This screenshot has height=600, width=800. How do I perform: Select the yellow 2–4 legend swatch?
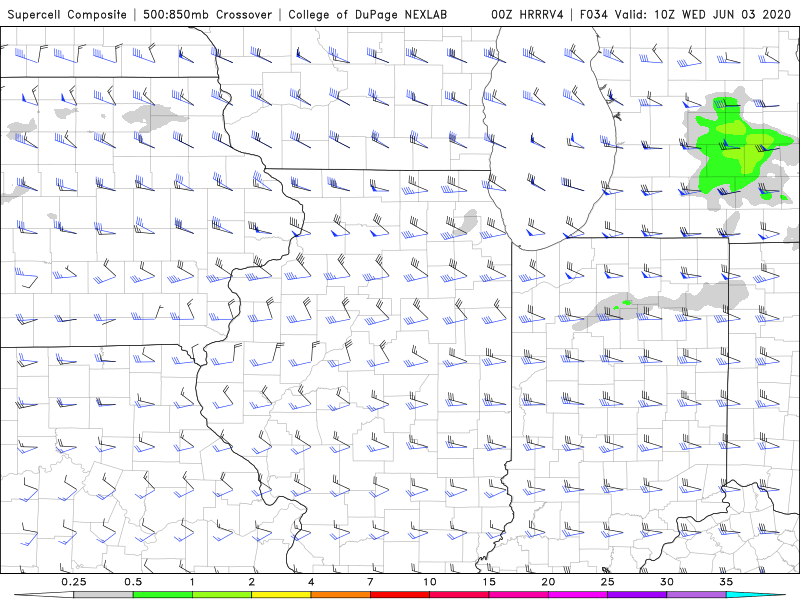(281, 595)
